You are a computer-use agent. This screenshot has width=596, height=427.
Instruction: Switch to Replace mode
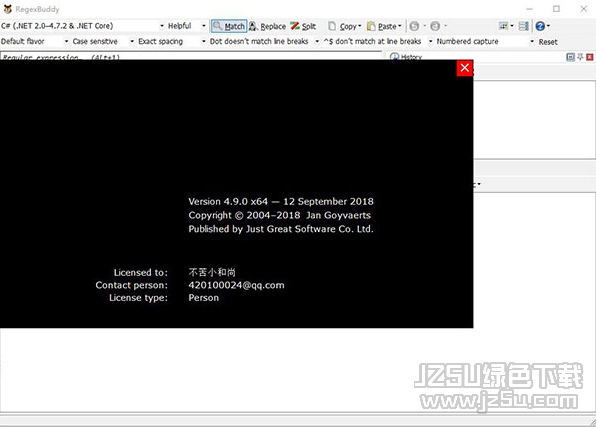[267, 26]
